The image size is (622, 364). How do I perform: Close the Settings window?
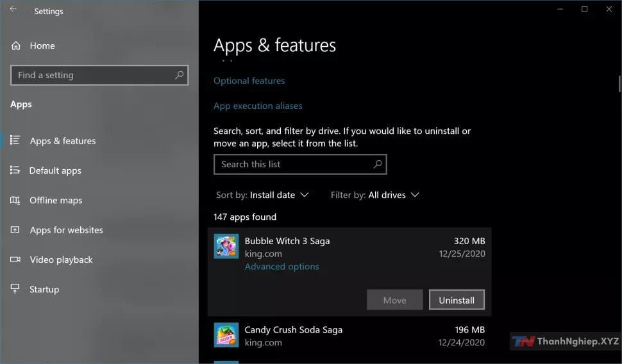(x=609, y=9)
